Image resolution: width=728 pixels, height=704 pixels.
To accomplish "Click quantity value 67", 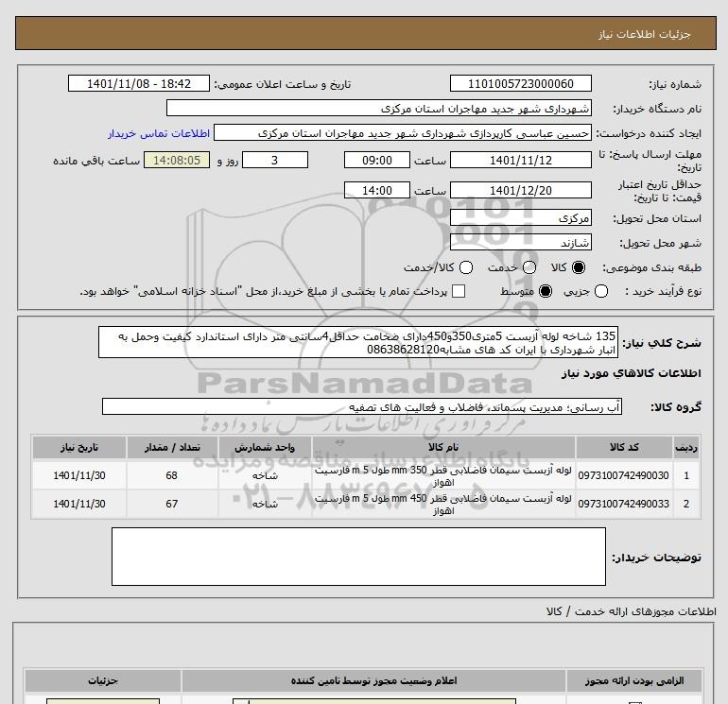I will coord(172,504).
